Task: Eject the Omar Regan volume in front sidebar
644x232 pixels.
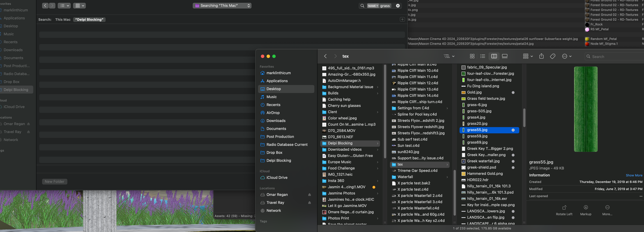Action: [x=309, y=195]
